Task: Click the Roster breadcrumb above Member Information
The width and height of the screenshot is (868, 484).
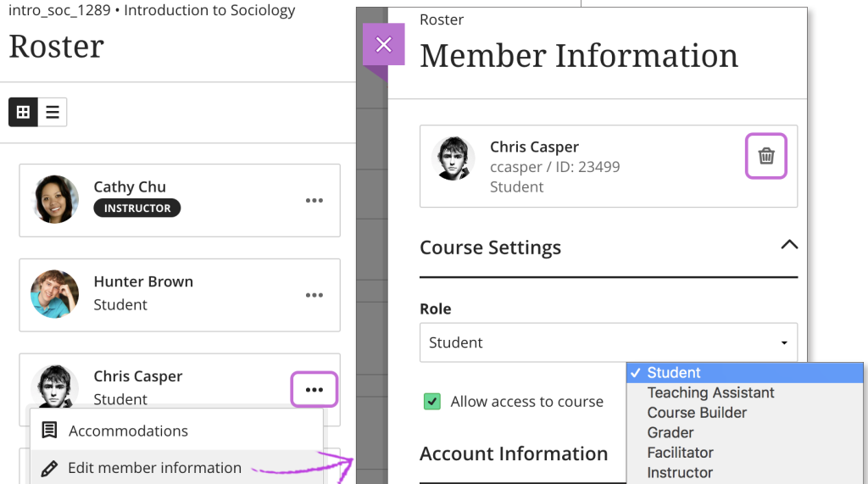Action: point(442,20)
